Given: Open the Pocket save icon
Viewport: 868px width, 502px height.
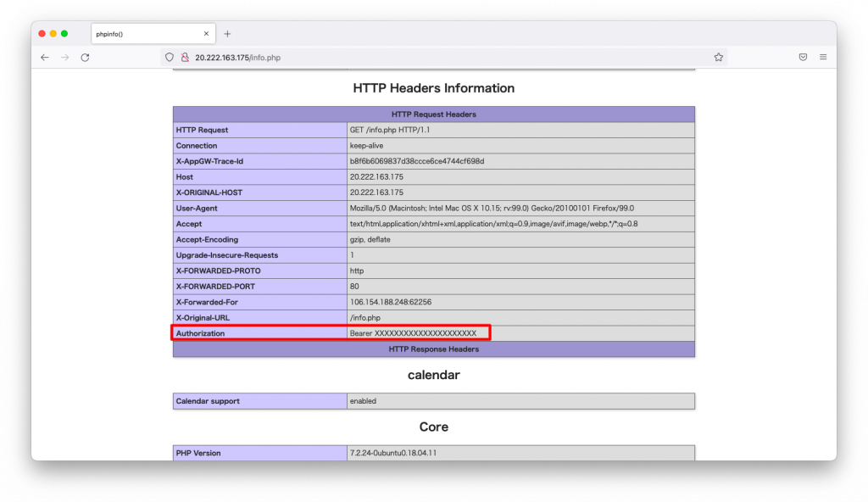Looking at the screenshot, I should coord(802,58).
